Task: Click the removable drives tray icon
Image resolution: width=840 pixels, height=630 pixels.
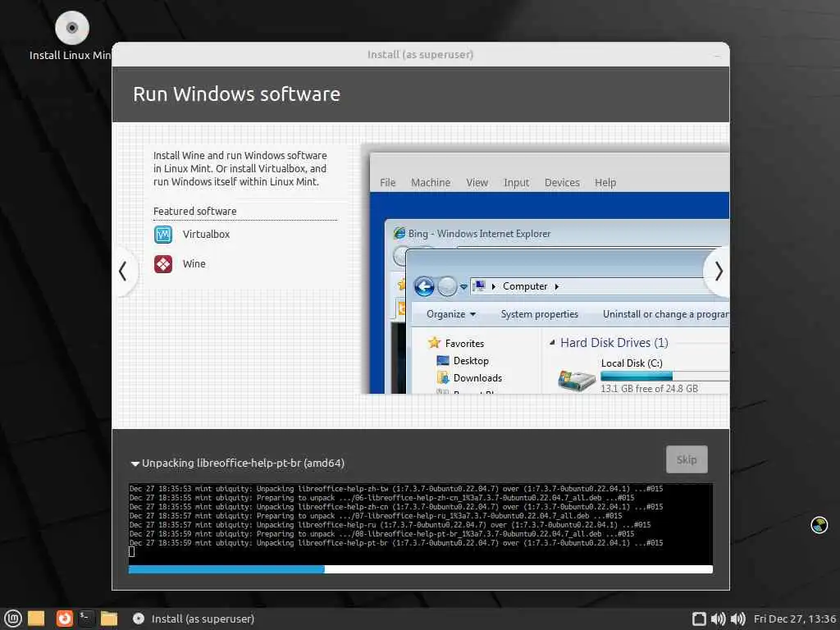Action: (x=699, y=619)
